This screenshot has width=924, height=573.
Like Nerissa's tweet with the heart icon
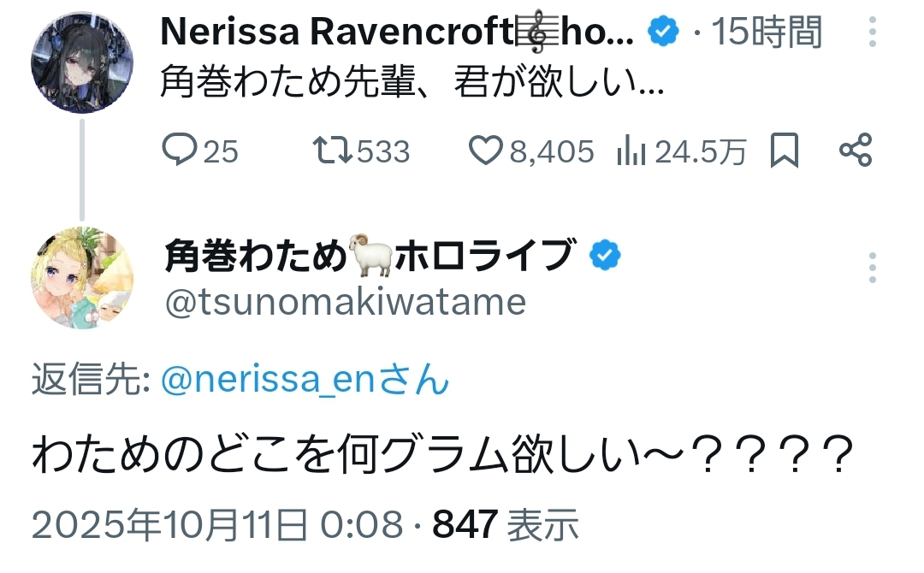coord(485,151)
